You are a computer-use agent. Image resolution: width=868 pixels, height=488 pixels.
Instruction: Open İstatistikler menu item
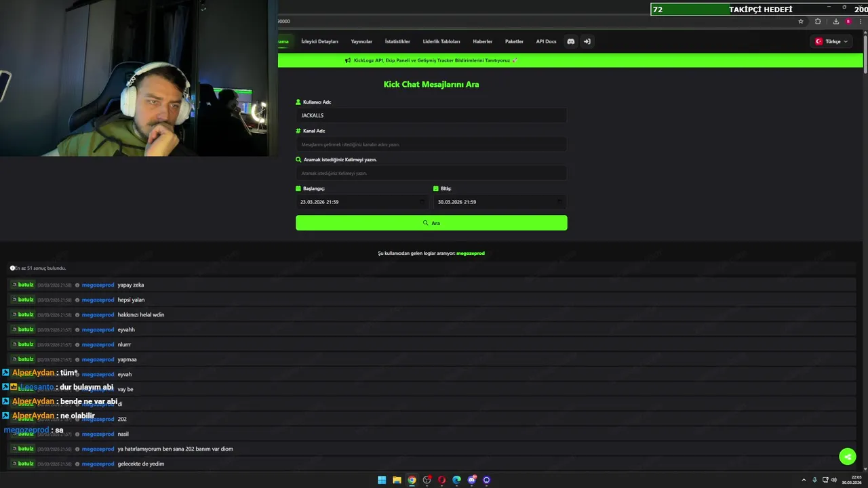point(397,41)
